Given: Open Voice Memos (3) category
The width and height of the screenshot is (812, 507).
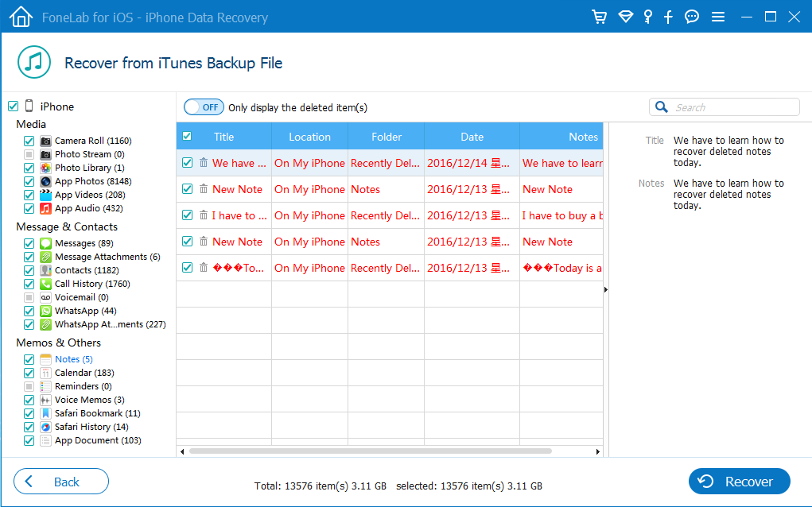Looking at the screenshot, I should pos(90,400).
